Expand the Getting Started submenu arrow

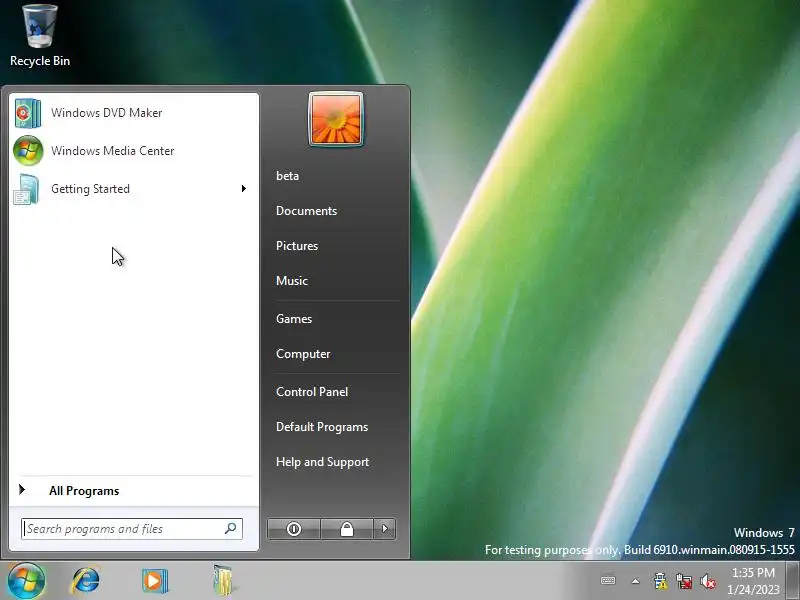(244, 189)
